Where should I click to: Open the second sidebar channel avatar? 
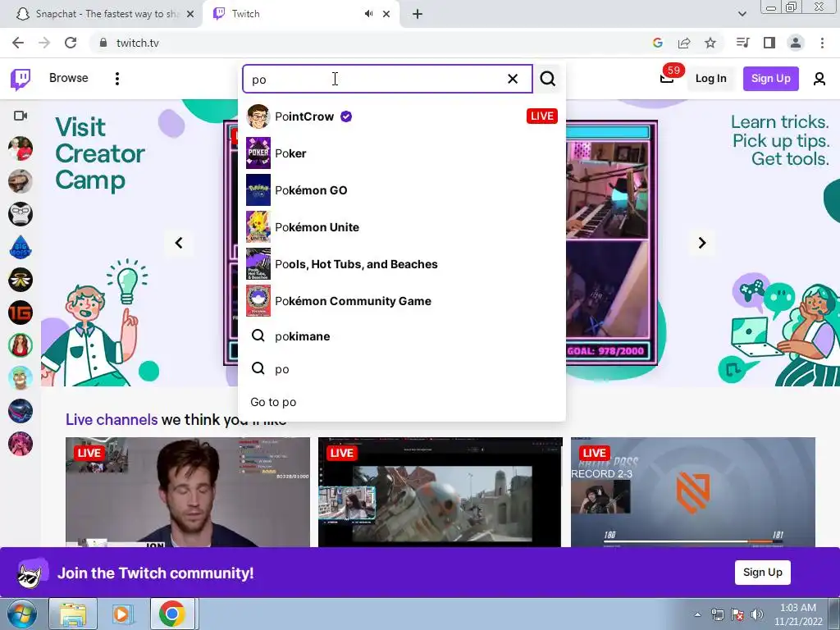(x=21, y=181)
